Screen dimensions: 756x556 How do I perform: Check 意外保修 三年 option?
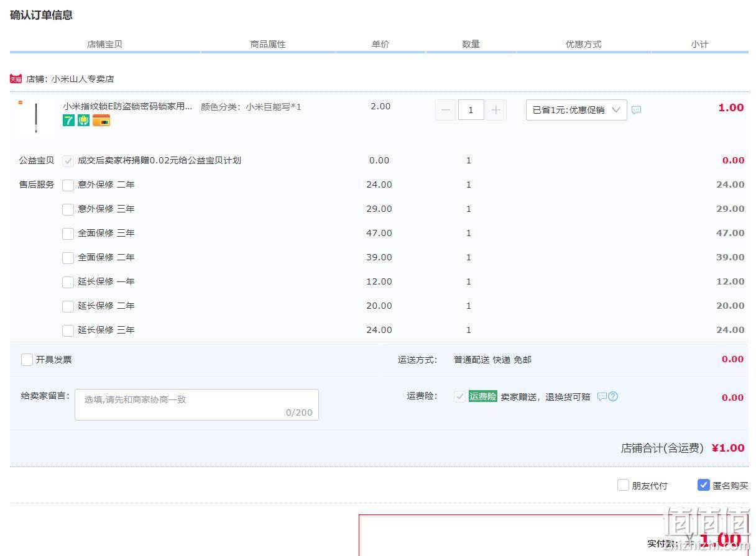coord(68,209)
